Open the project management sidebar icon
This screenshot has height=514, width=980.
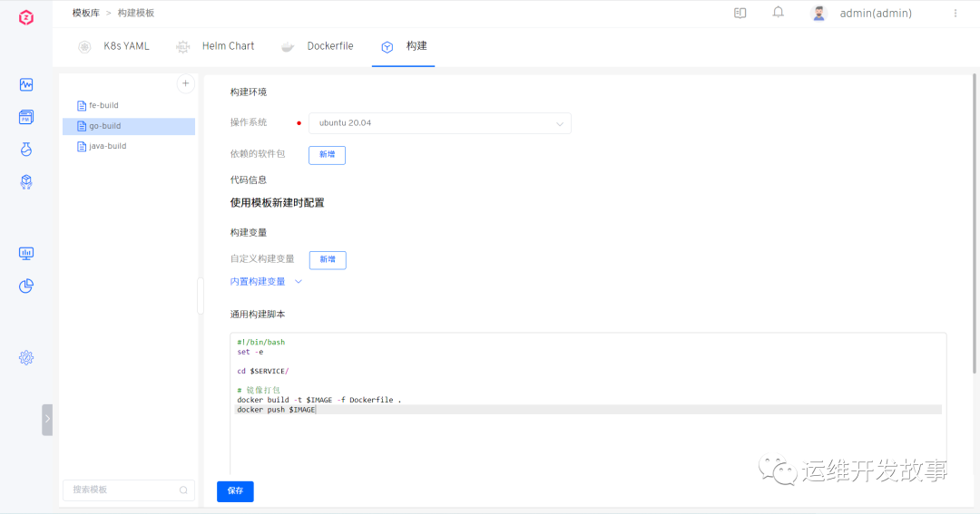[26, 117]
